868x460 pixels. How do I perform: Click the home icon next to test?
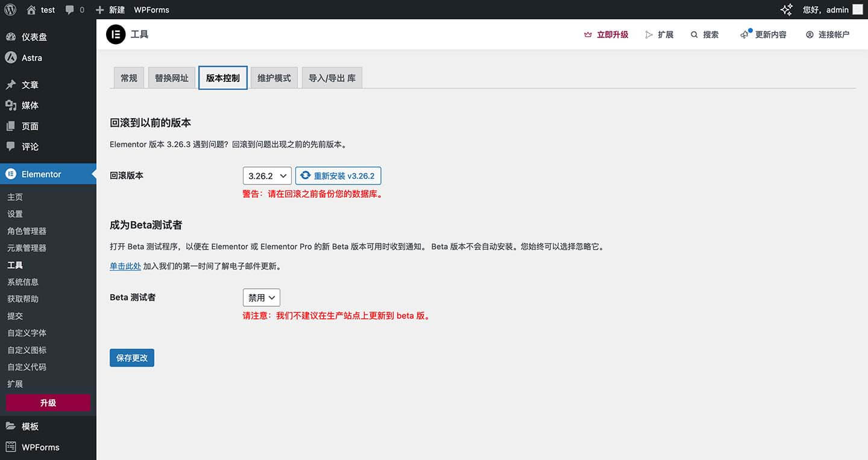[31, 10]
